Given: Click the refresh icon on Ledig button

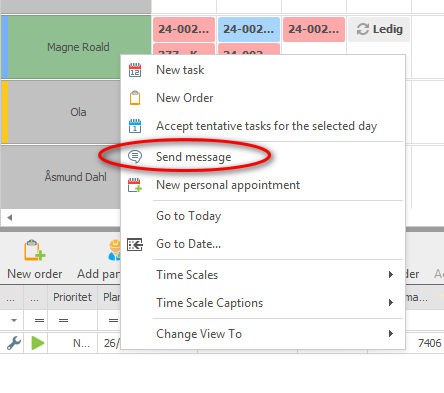Looking at the screenshot, I should [363, 29].
